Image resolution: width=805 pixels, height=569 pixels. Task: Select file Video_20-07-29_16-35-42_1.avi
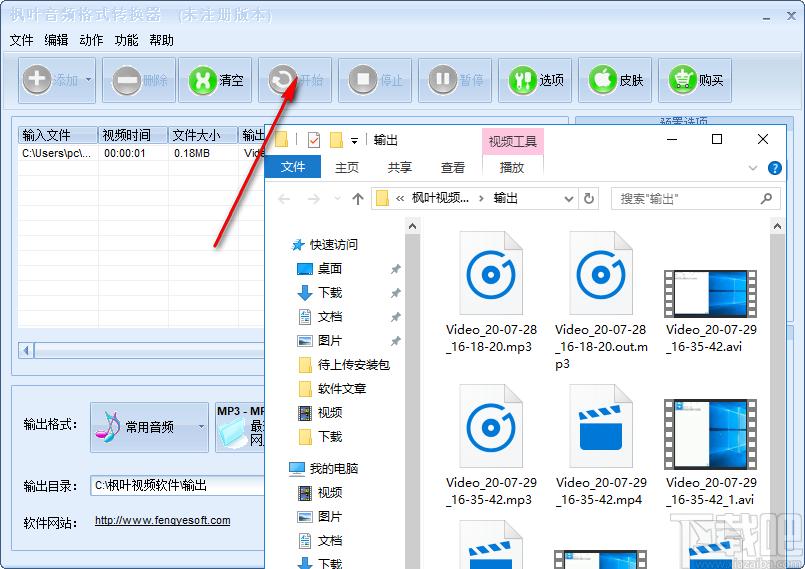click(x=711, y=453)
